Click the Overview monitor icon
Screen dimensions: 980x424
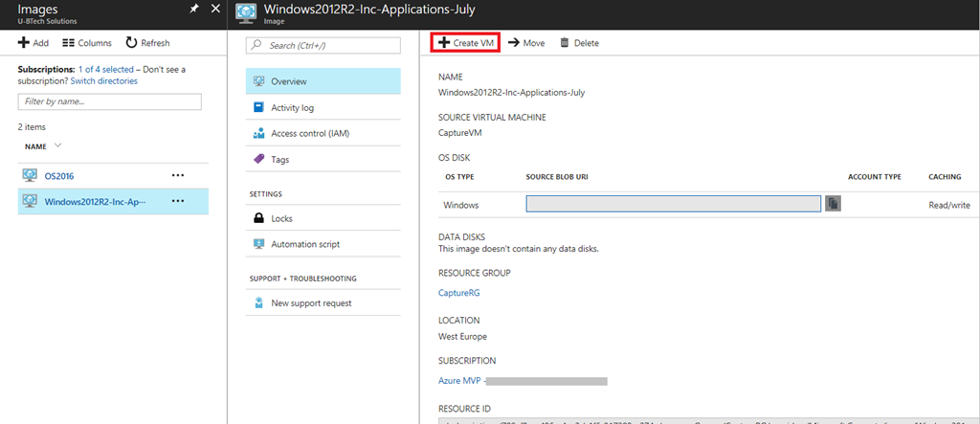pyautogui.click(x=258, y=81)
